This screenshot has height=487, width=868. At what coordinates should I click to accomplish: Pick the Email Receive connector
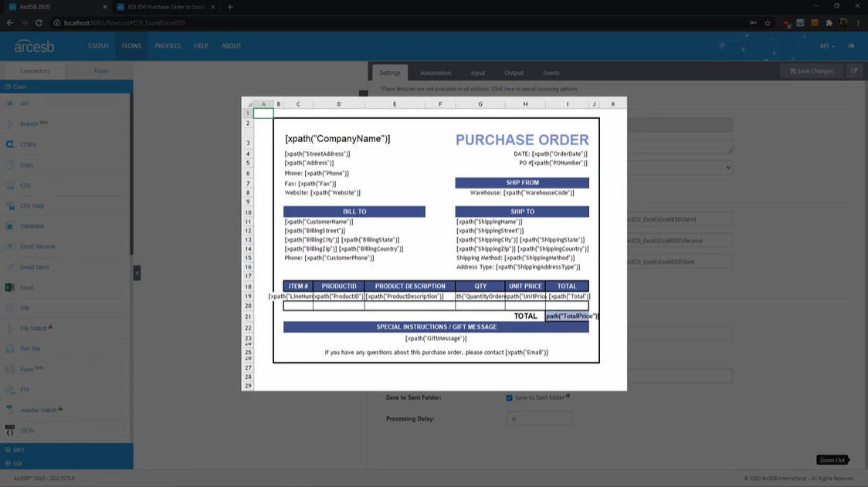point(38,247)
